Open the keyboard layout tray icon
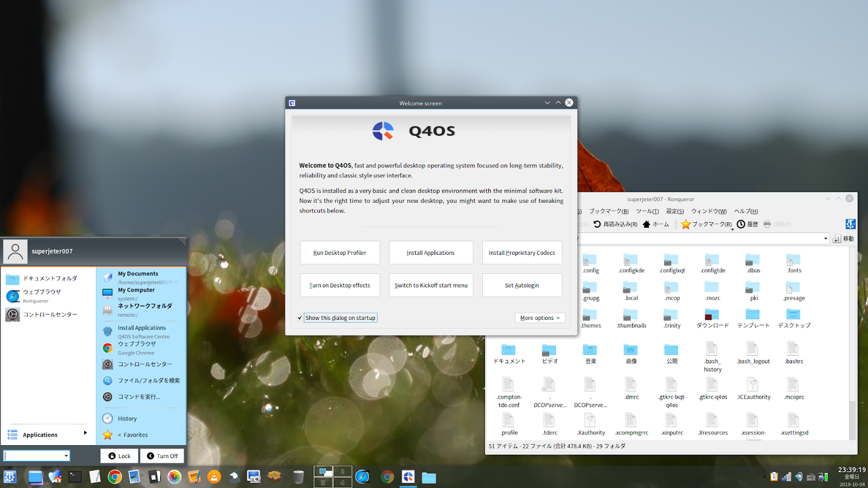The height and width of the screenshot is (488, 868). click(811, 477)
